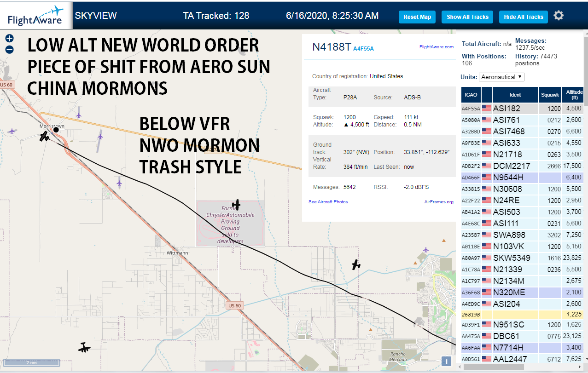Sort table by ICAO column header
The image size is (588, 373).
click(471, 95)
